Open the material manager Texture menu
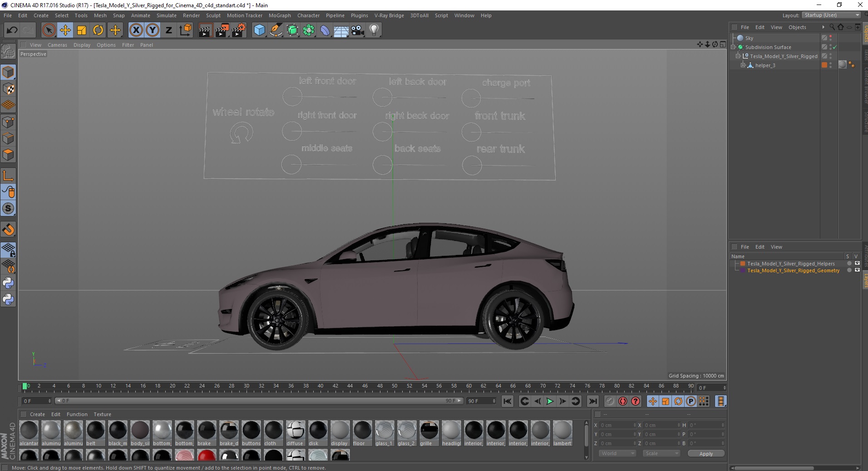 point(102,414)
